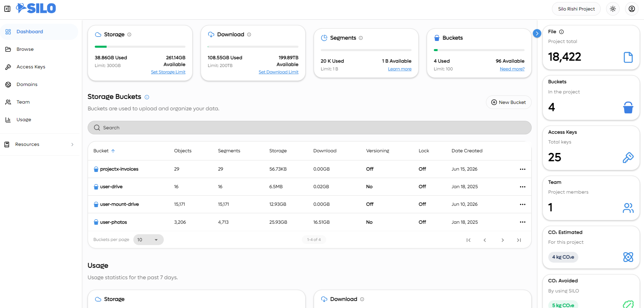Go to next page of buckets
644x308 pixels.
click(x=503, y=240)
